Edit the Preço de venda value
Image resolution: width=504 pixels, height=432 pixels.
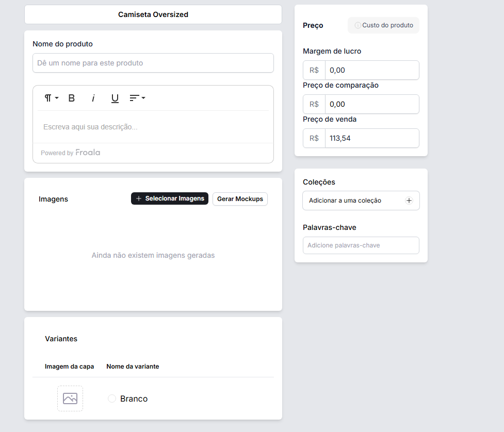[371, 138]
